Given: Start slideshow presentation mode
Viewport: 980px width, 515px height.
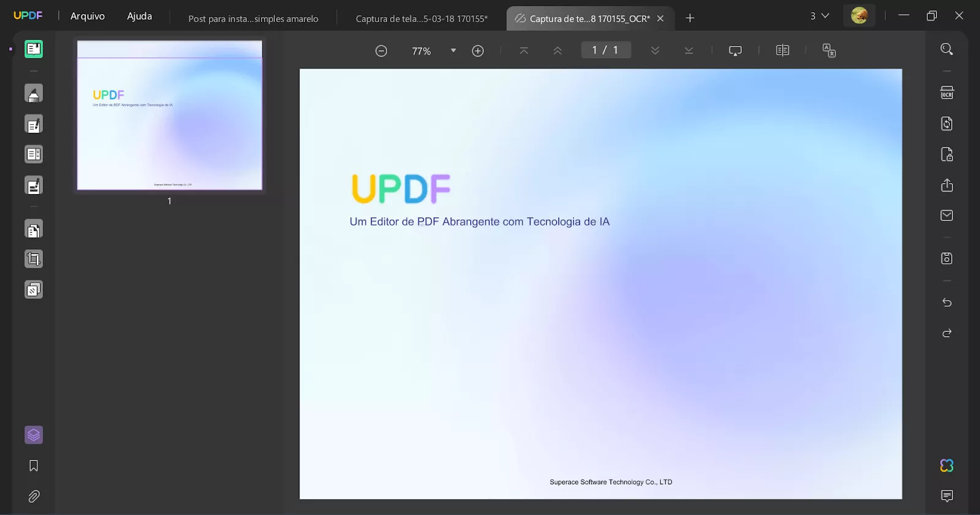Looking at the screenshot, I should tap(736, 51).
